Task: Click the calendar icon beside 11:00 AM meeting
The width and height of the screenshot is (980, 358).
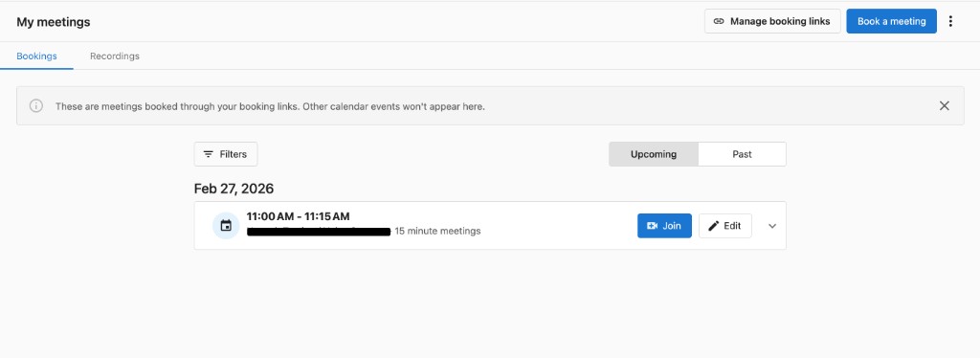Action: [x=226, y=226]
